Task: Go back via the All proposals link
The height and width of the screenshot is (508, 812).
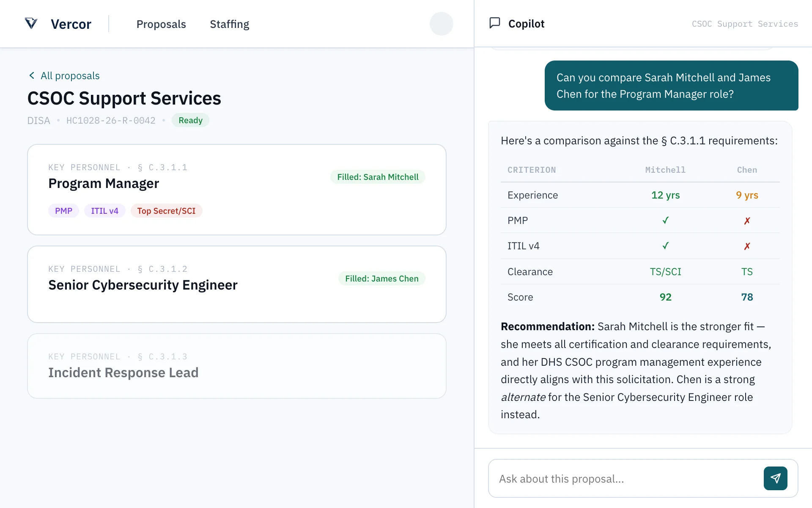Action: (x=70, y=75)
